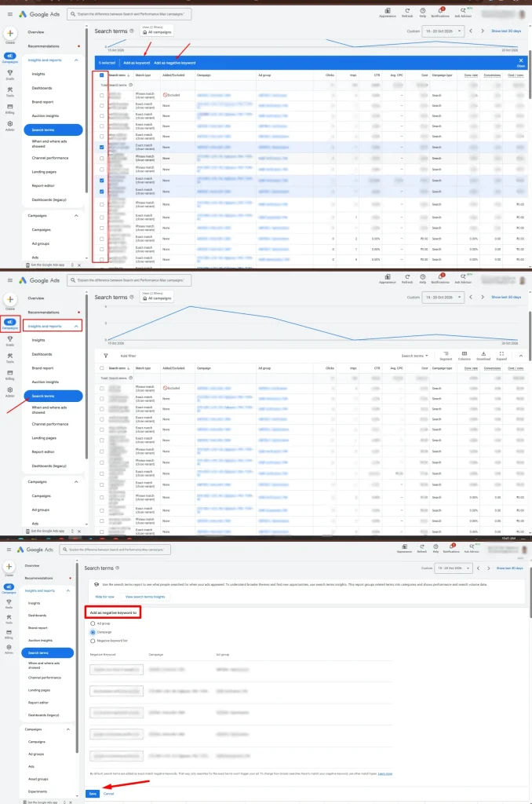
Task: Click the Download icon in table toolbar
Action: coord(483,354)
